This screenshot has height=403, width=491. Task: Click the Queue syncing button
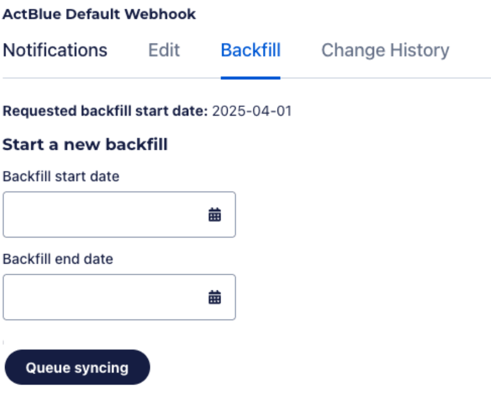point(77,367)
